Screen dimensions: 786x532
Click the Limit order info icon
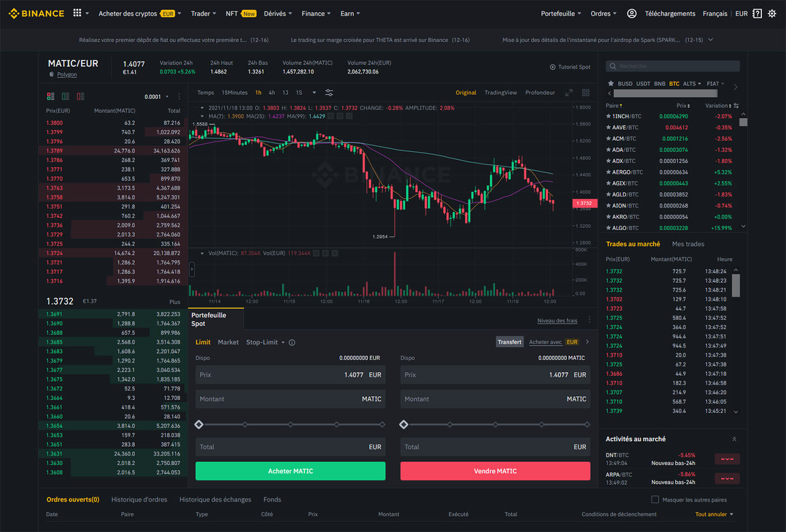pyautogui.click(x=292, y=342)
